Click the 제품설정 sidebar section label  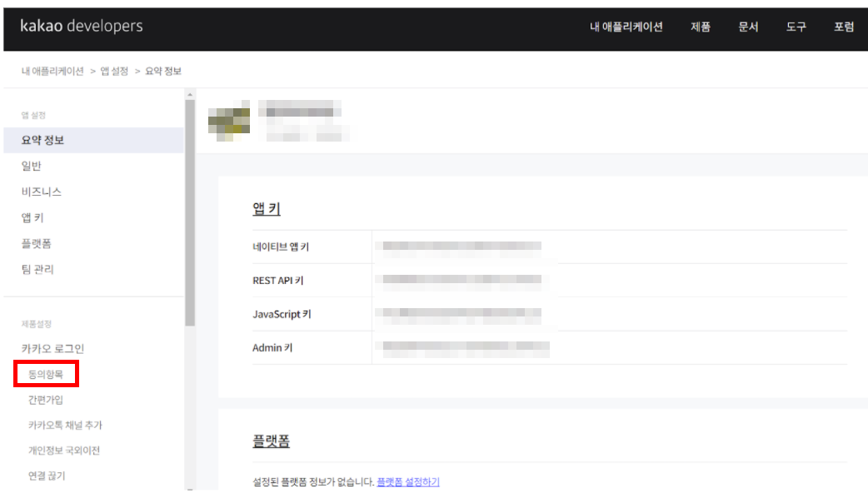coord(36,324)
